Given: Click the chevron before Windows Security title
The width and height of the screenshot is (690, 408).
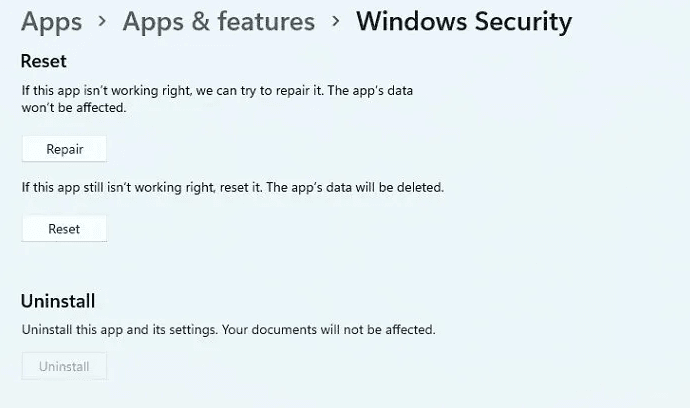Looking at the screenshot, I should click(x=335, y=20).
